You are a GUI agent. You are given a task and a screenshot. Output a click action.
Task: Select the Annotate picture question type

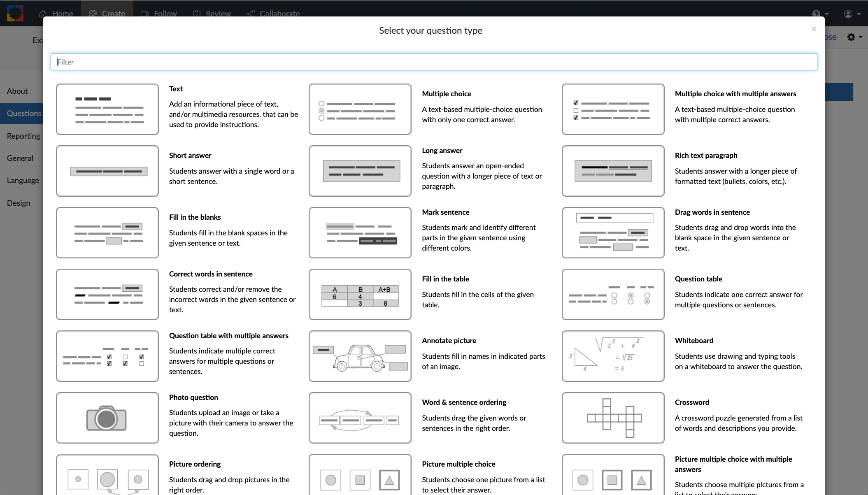[359, 356]
